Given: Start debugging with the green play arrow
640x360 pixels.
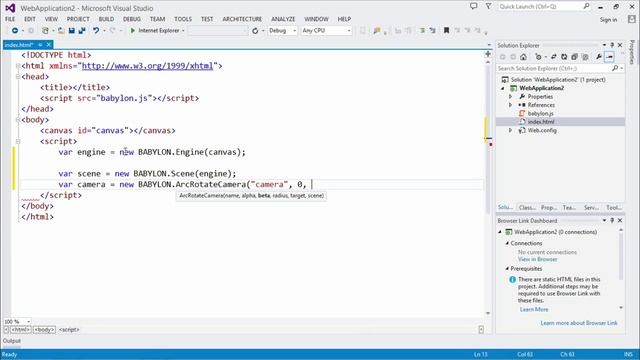Looking at the screenshot, I should pos(133,31).
